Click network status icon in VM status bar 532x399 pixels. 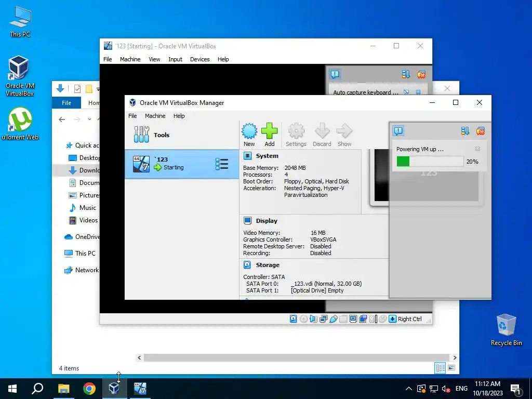323,319
